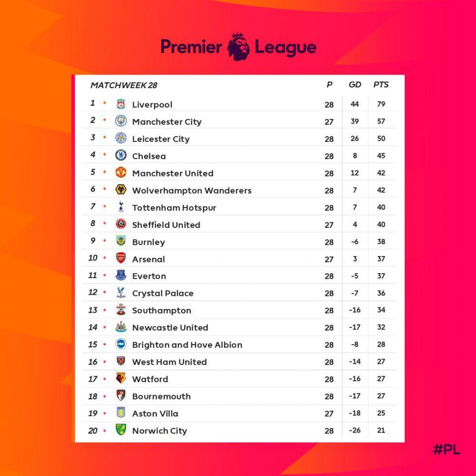Click the Brighton and Hove Albion name
Screen dimensions: 476x476
point(187,345)
